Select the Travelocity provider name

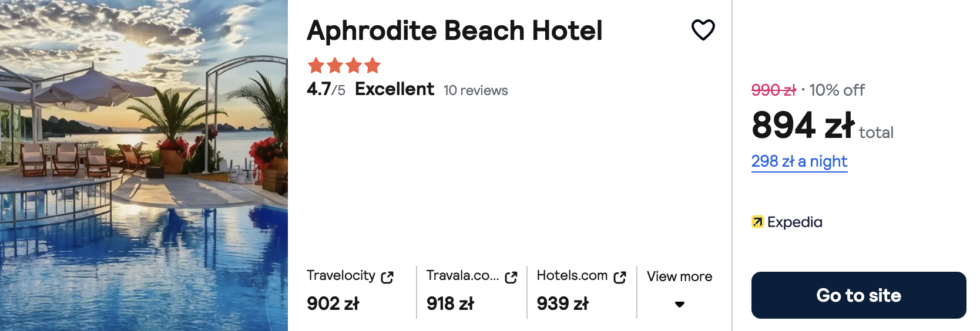tap(341, 276)
